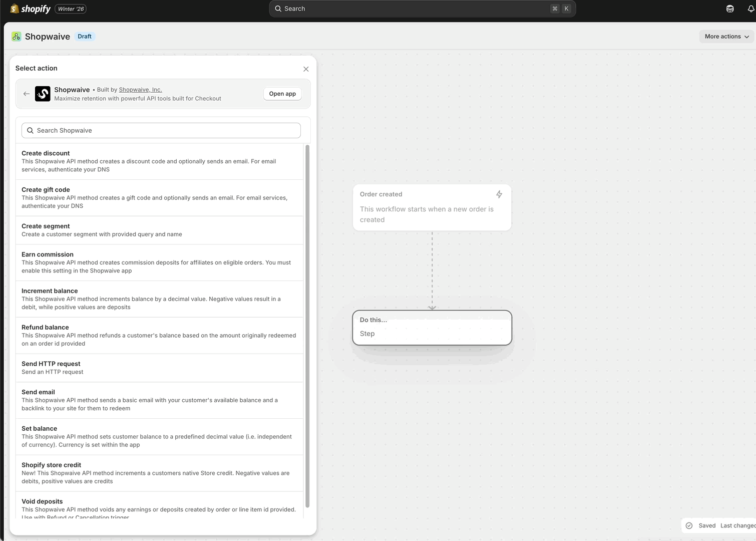Choose the Send HTTP request action
Screen dimensions: 756x541
(x=159, y=368)
